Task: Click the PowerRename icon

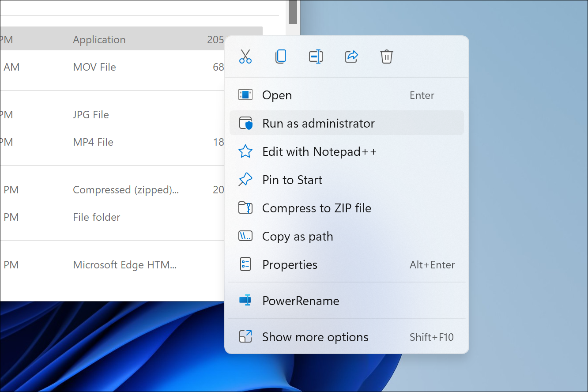Action: 245,301
